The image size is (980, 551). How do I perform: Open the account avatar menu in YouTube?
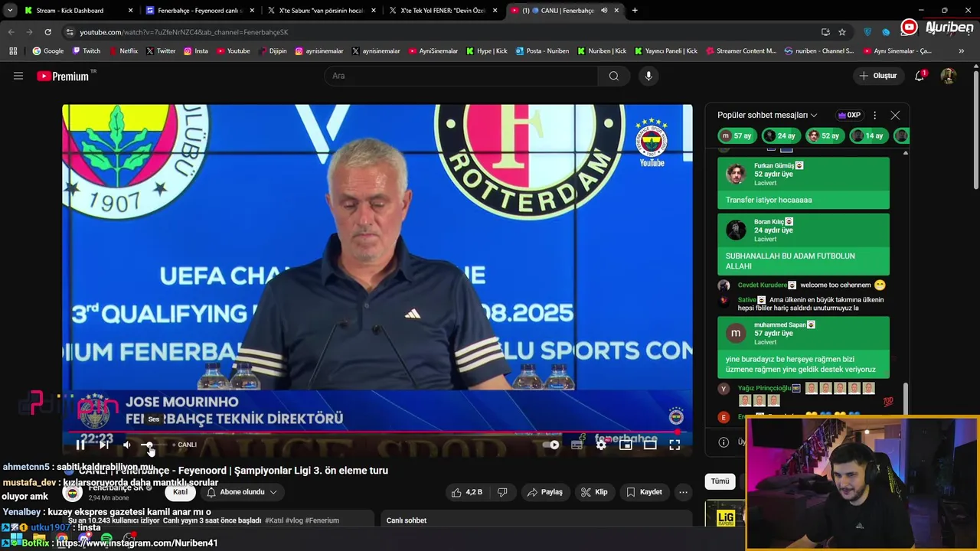click(948, 76)
